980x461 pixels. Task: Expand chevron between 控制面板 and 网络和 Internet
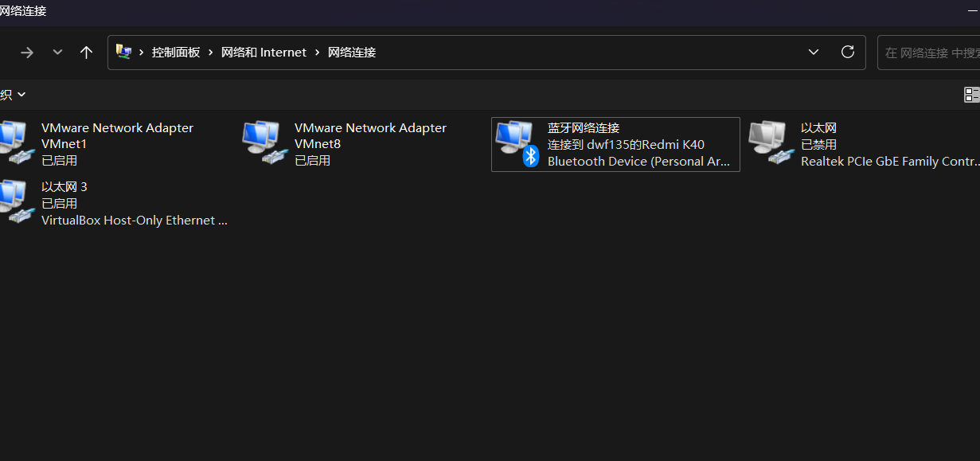(211, 53)
